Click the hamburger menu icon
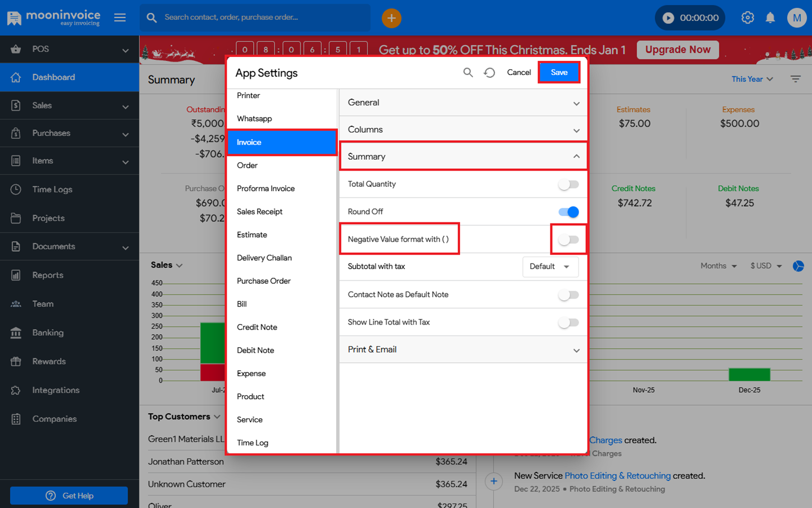 [x=120, y=18]
